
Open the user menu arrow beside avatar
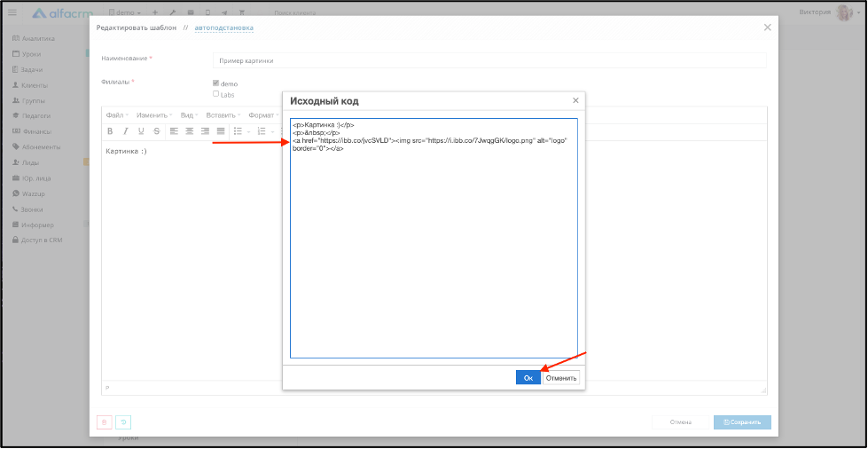pyautogui.click(x=858, y=12)
